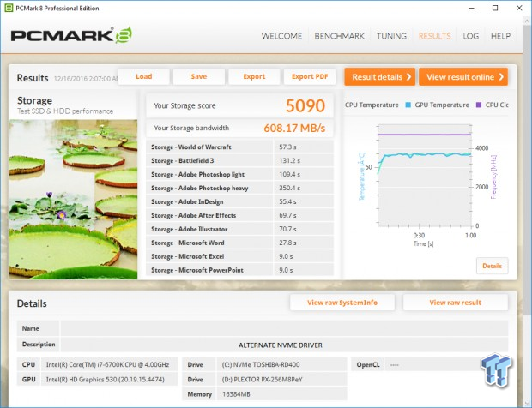Screen dimensions: 532x408
Task: Click the Description field ALTERNATE NVME DRIVER
Action: pos(284,345)
